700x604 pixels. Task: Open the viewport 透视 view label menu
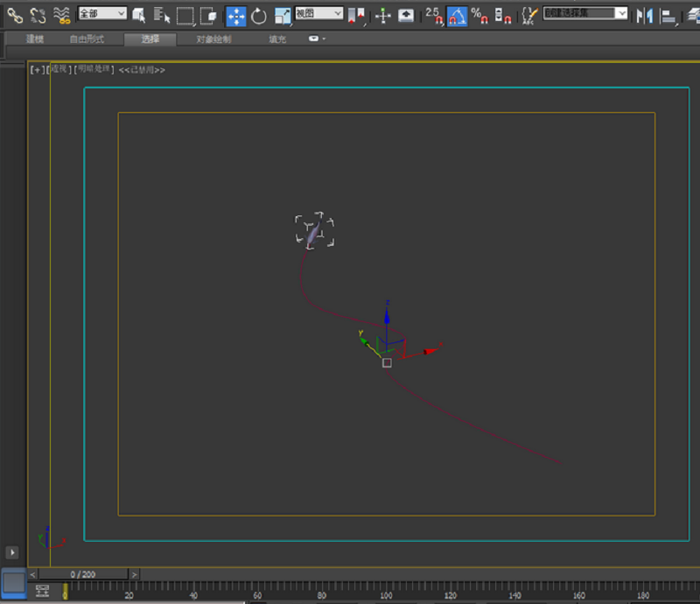coord(59,69)
